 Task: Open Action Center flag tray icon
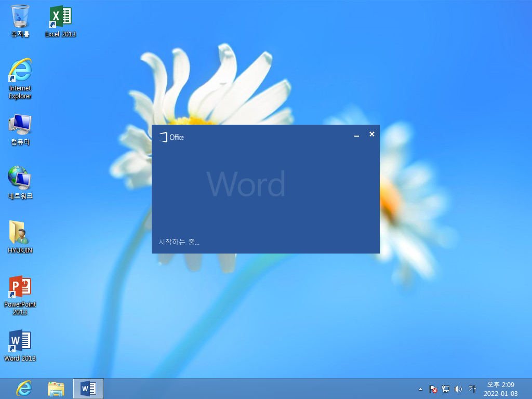[x=433, y=389]
